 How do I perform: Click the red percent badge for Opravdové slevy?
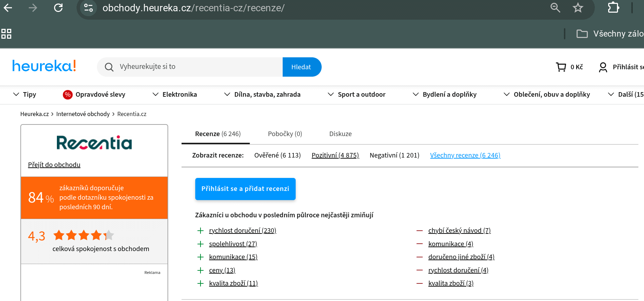(68, 95)
